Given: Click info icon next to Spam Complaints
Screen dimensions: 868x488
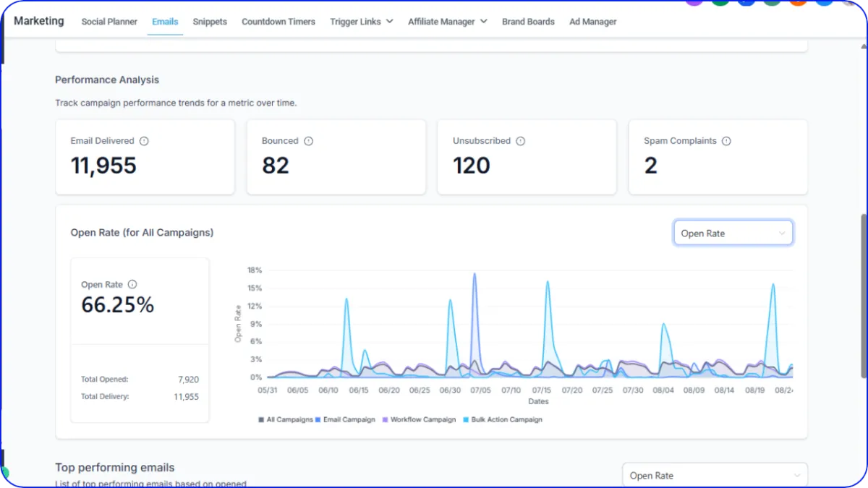Looking at the screenshot, I should click(726, 141).
